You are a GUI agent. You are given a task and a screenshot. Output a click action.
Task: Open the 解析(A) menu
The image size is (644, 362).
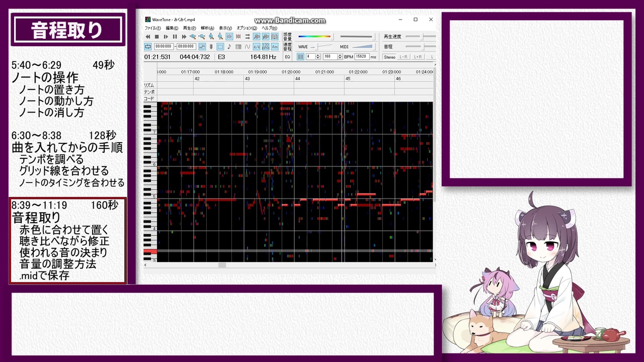(x=207, y=28)
